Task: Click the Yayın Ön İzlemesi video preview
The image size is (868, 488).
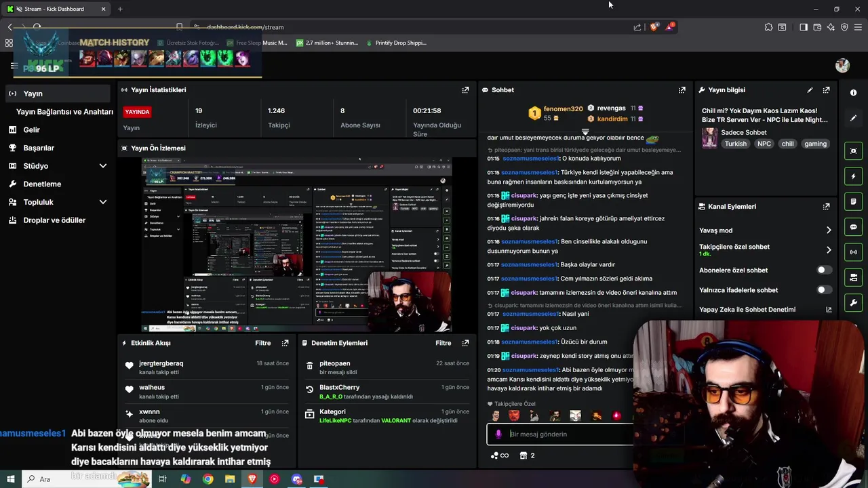Action: point(296,245)
